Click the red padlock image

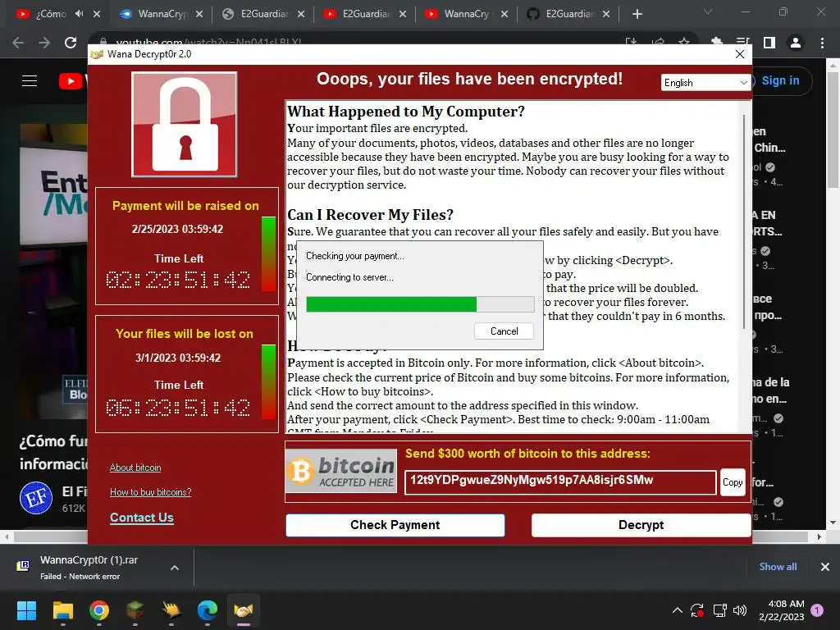coord(185,125)
